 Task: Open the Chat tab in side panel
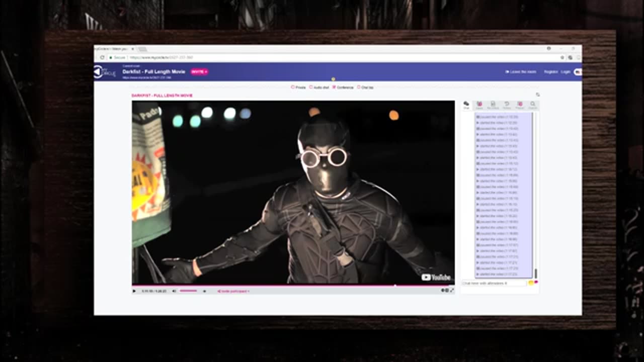coord(466,105)
